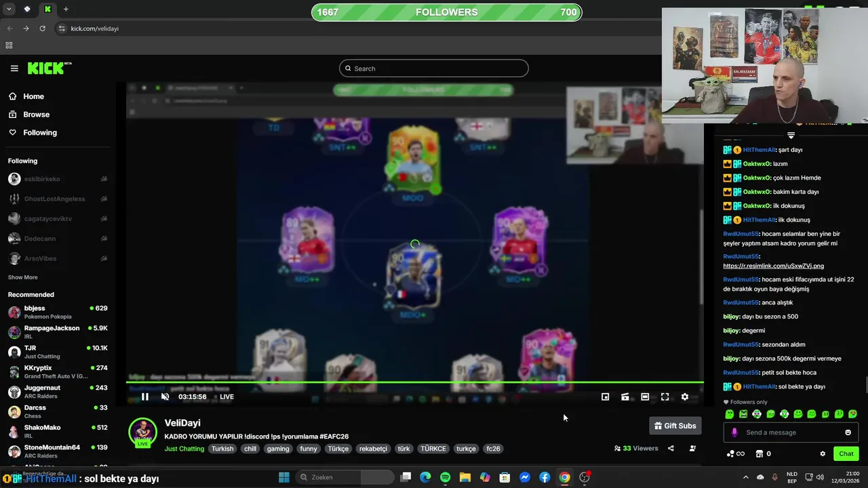The height and width of the screenshot is (488, 868).
Task: Open ShakoMako recommended channel
Action: click(58, 431)
